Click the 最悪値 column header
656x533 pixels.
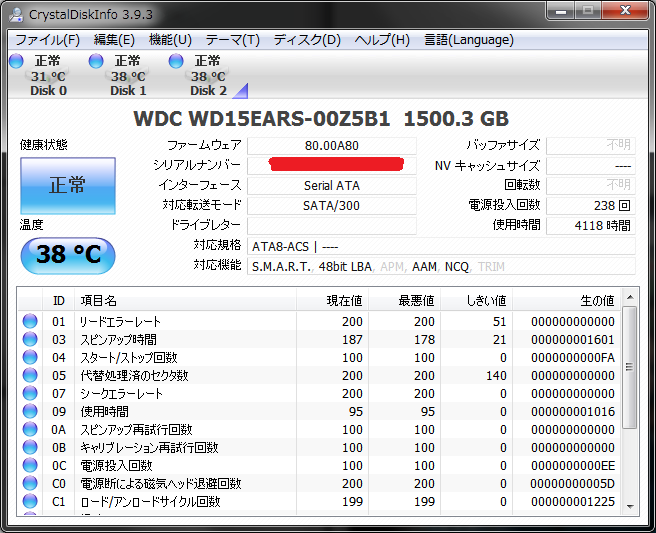[x=405, y=300]
